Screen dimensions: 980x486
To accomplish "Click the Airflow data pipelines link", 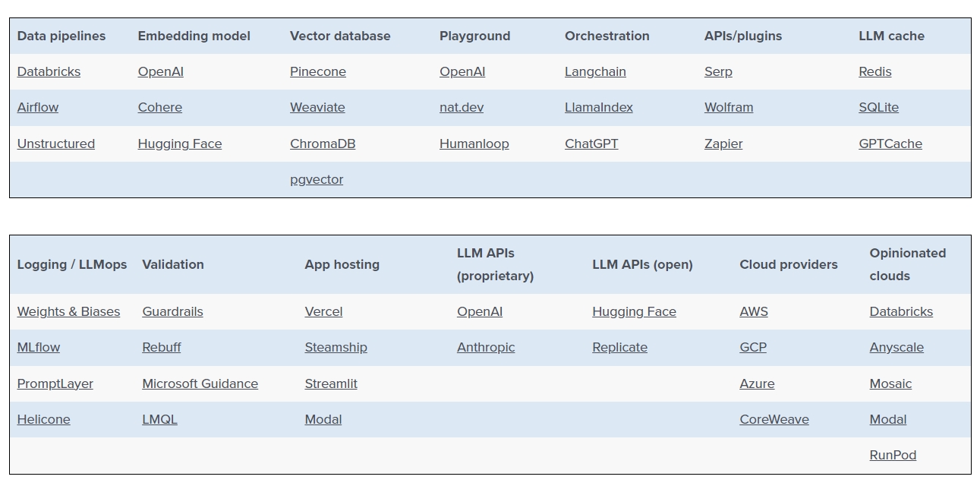I will [38, 107].
